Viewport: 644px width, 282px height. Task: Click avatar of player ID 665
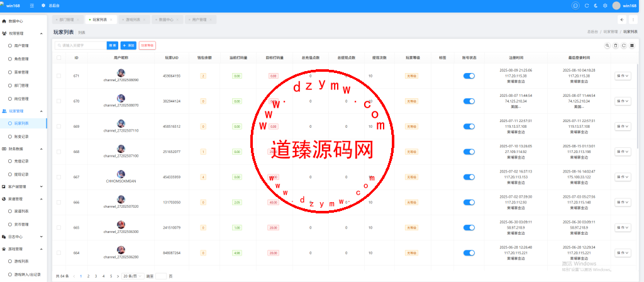(x=121, y=225)
